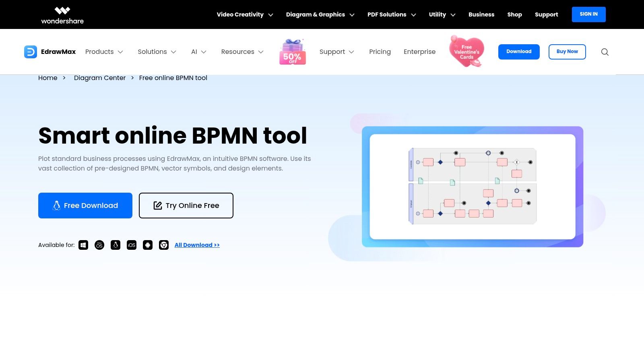Click the Android platform icon
Viewport: 644px width, 362px height.
[x=148, y=245]
